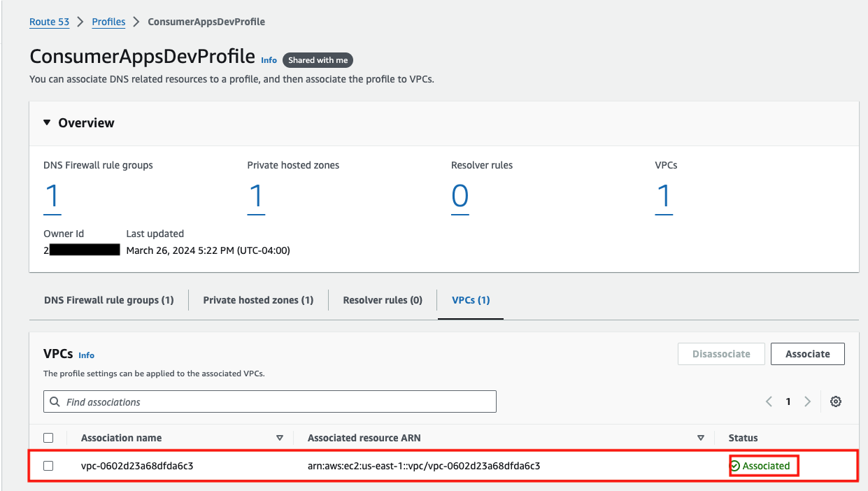Select the vpc-0602d23a68dfda6c3 association name
The image size is (868, 491).
click(x=137, y=466)
